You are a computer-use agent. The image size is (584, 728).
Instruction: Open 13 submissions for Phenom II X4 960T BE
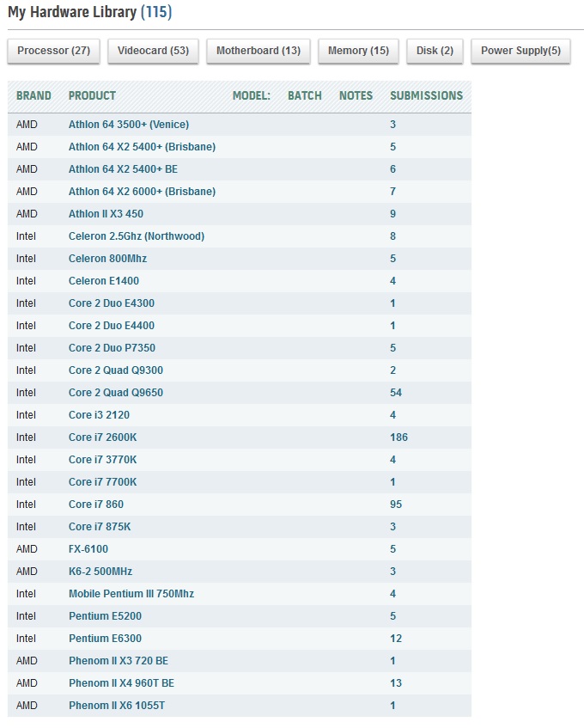396,683
